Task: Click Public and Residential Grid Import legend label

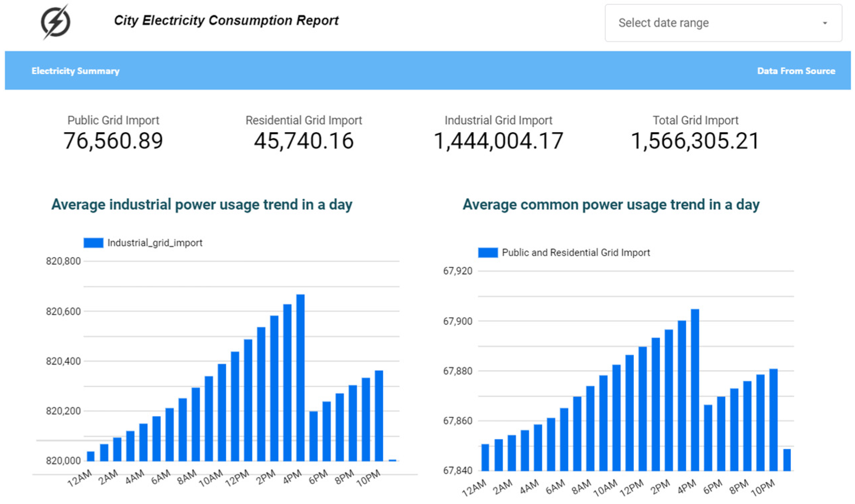Action: (x=576, y=253)
